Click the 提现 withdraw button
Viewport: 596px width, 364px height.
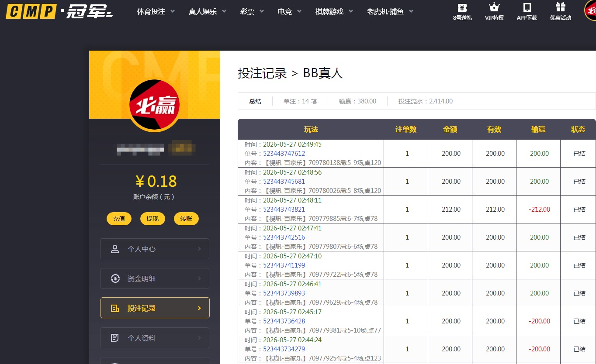point(152,219)
